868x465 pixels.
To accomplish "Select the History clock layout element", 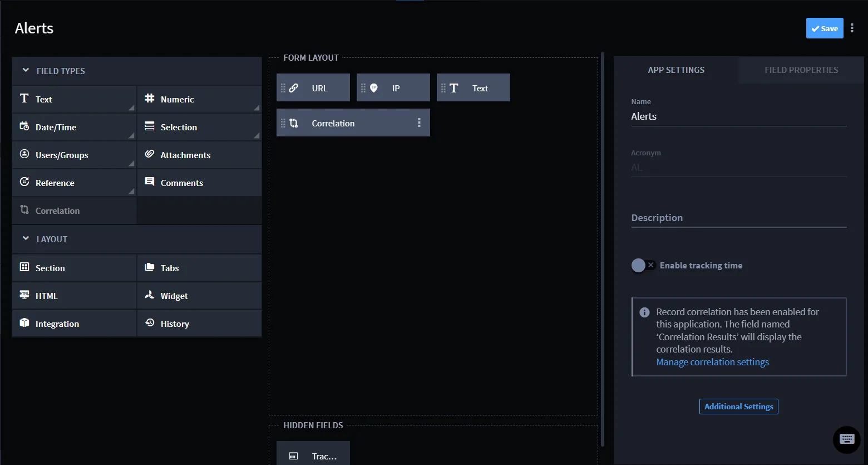I will (199, 324).
